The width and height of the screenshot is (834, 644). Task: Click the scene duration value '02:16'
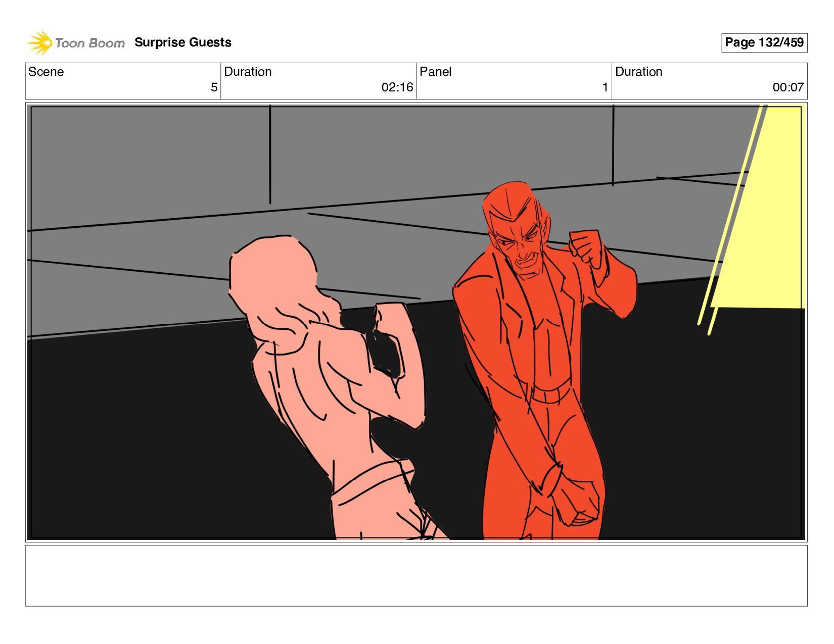[397, 87]
